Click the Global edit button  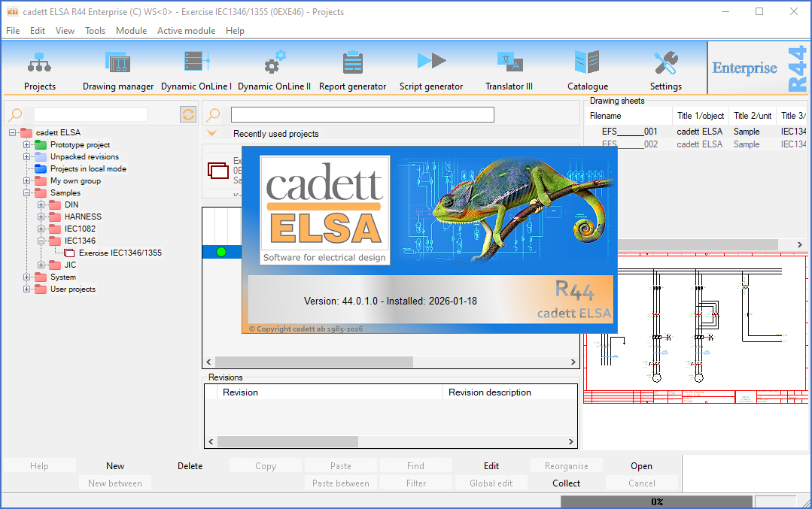[x=491, y=483]
